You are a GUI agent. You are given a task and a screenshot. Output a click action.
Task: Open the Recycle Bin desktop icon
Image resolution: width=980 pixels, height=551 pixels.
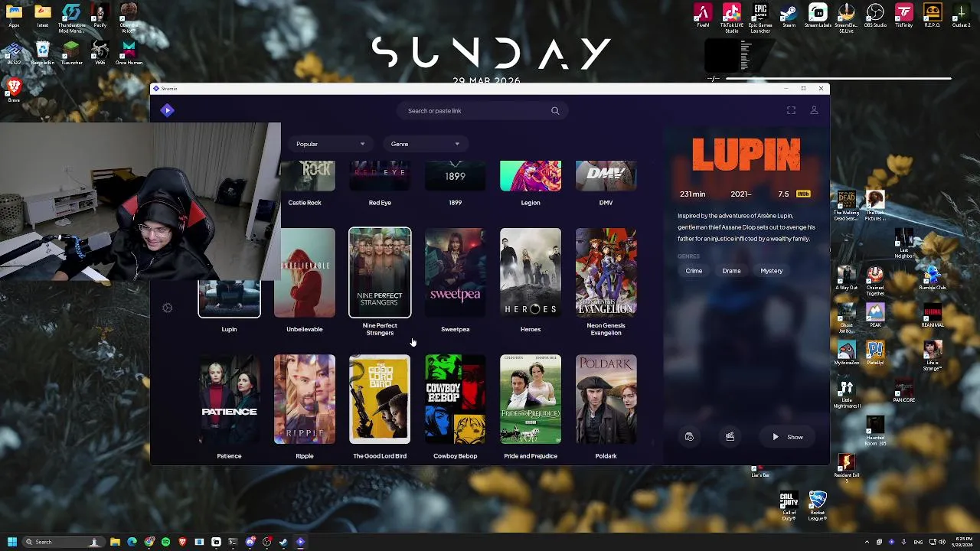coord(43,54)
